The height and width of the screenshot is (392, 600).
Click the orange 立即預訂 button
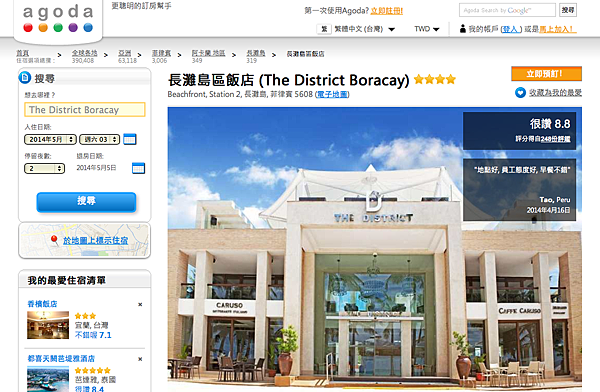pyautogui.click(x=546, y=74)
